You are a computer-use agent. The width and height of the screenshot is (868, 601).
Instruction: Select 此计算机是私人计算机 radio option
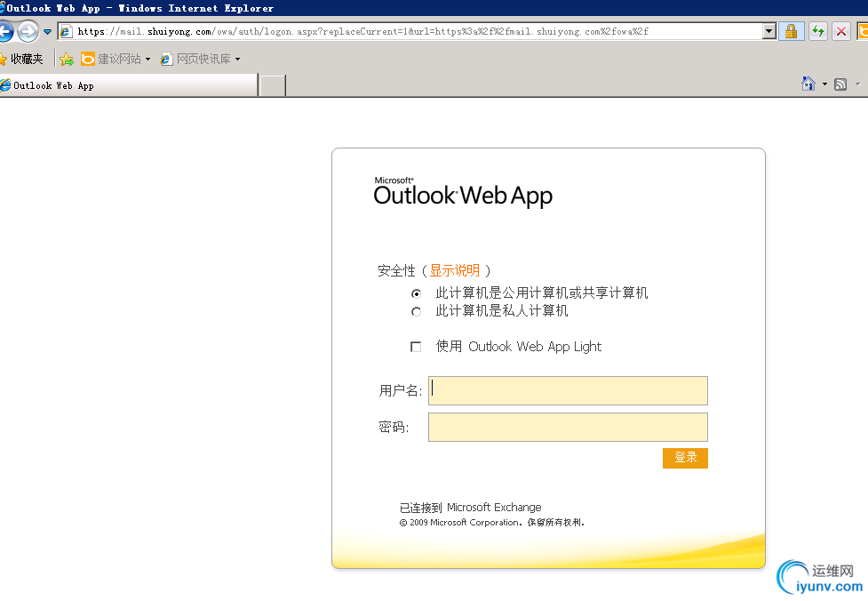[416, 311]
